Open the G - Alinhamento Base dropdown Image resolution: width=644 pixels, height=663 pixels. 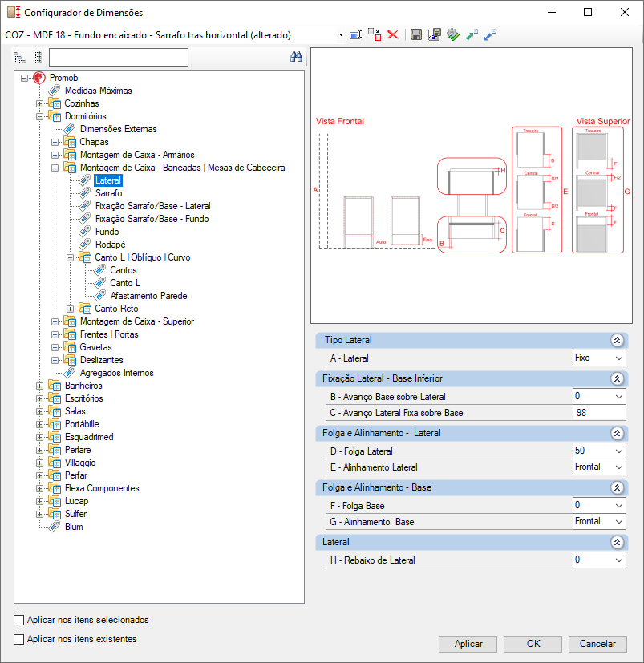618,522
